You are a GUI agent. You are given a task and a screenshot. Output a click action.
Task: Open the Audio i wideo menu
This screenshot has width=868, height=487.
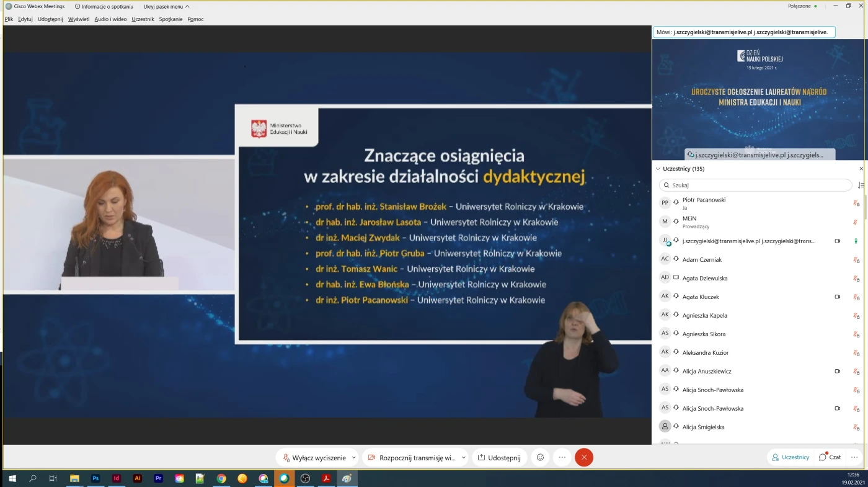pyautogui.click(x=110, y=19)
